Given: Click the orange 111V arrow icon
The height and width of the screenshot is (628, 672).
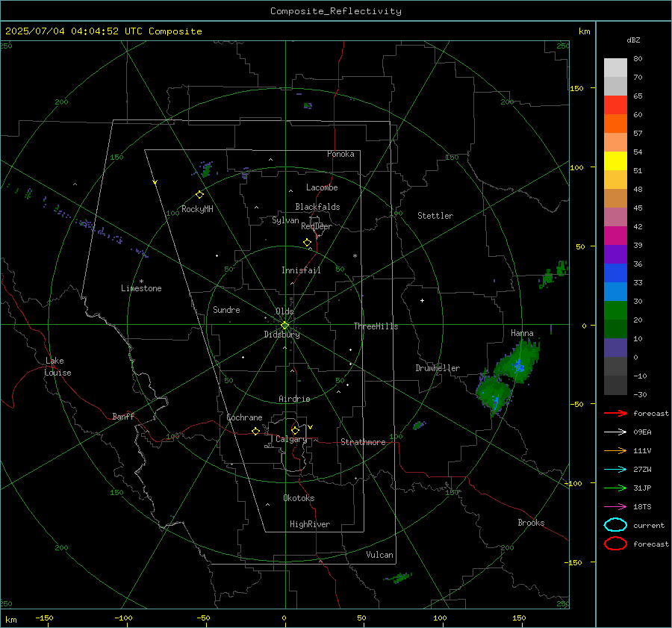Looking at the screenshot, I should 615,450.
